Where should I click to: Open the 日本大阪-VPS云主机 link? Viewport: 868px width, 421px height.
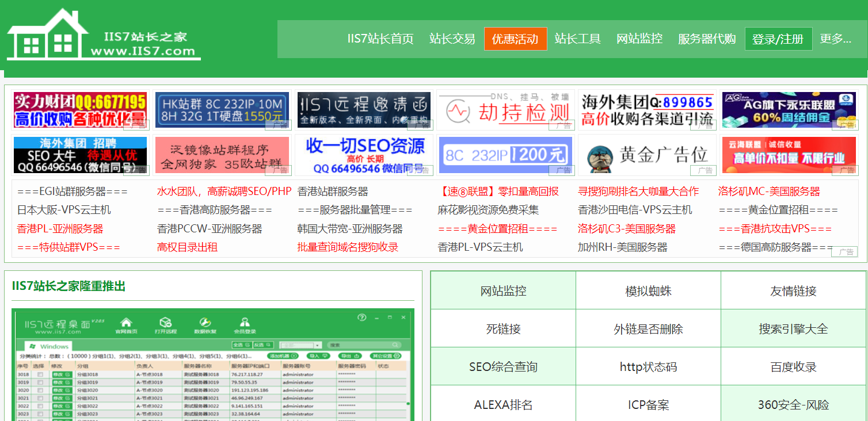pos(64,210)
